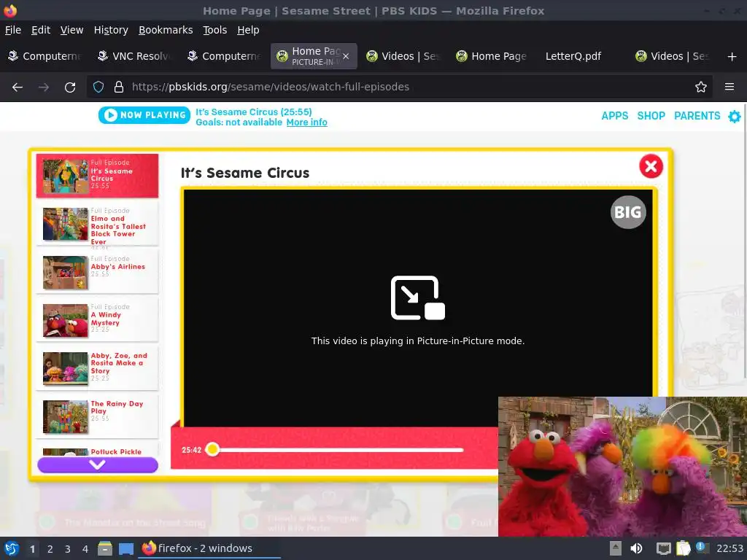The width and height of the screenshot is (747, 560).
Task: Click firefox - 2 windows taskbar entry
Action: click(209, 548)
